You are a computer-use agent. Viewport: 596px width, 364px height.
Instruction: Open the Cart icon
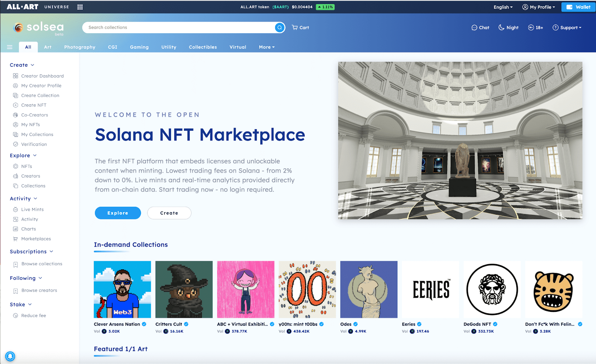coord(300,28)
